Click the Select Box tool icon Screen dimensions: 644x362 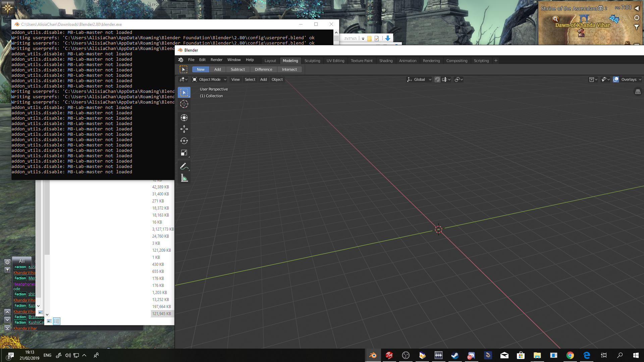[x=184, y=92]
